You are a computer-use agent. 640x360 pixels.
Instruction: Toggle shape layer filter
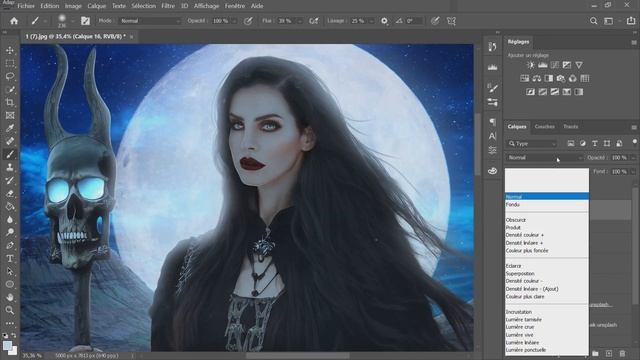point(607,143)
